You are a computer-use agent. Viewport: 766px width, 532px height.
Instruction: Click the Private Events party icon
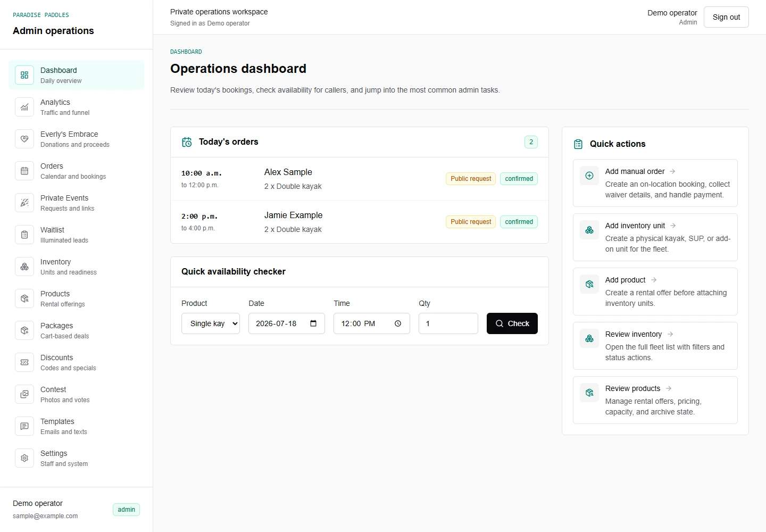click(24, 203)
